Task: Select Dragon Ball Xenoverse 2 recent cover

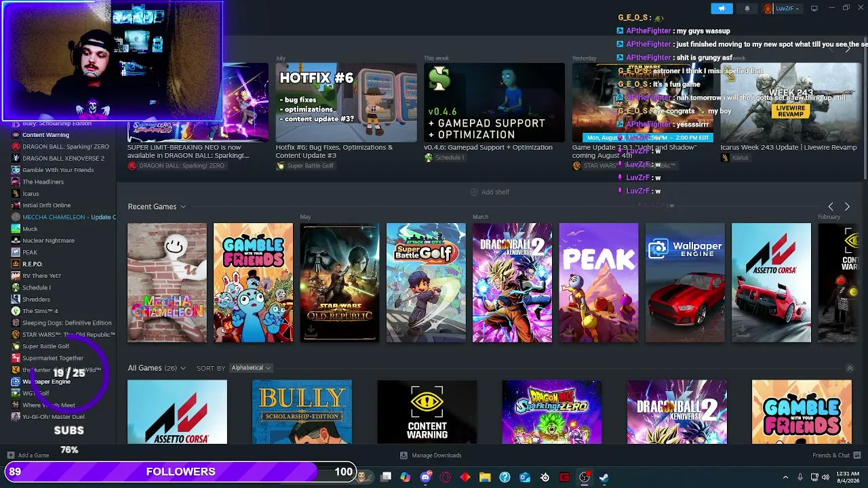Action: pos(512,283)
